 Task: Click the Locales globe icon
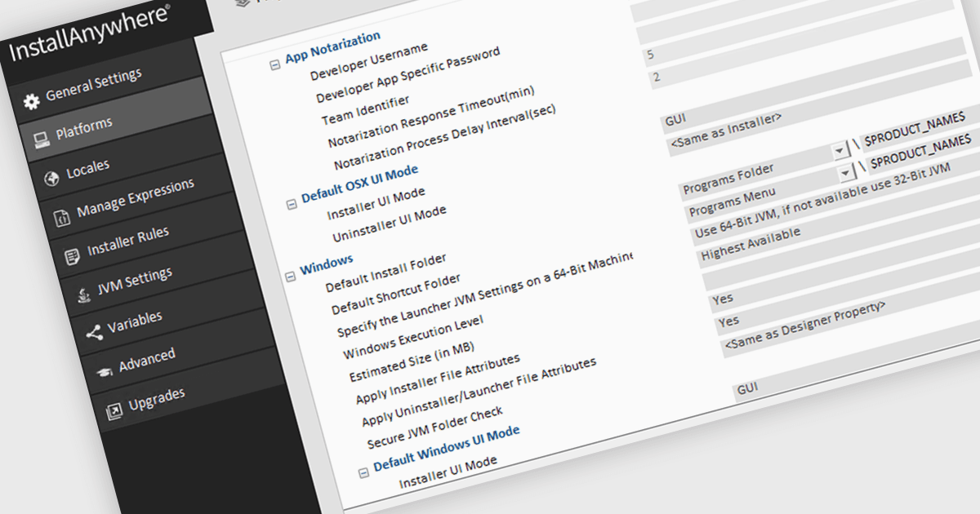point(51,179)
